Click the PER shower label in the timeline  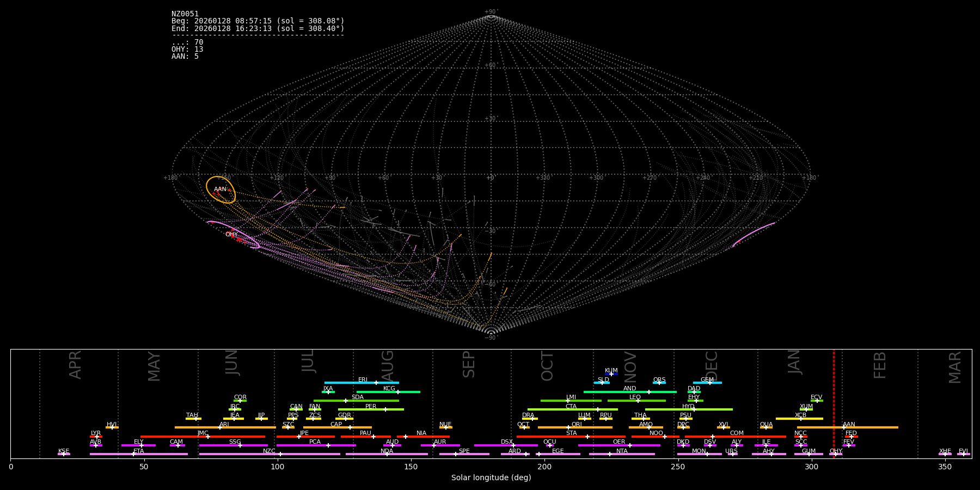pyautogui.click(x=371, y=407)
